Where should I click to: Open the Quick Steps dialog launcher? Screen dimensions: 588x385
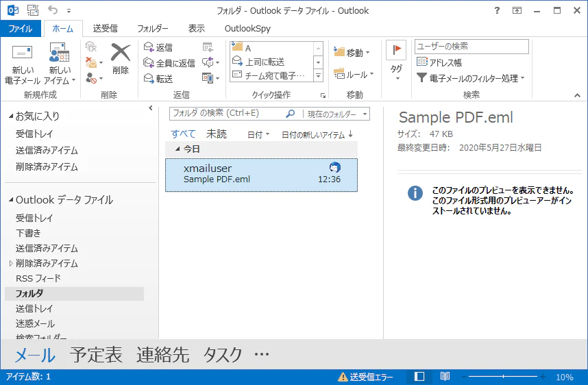tap(323, 96)
